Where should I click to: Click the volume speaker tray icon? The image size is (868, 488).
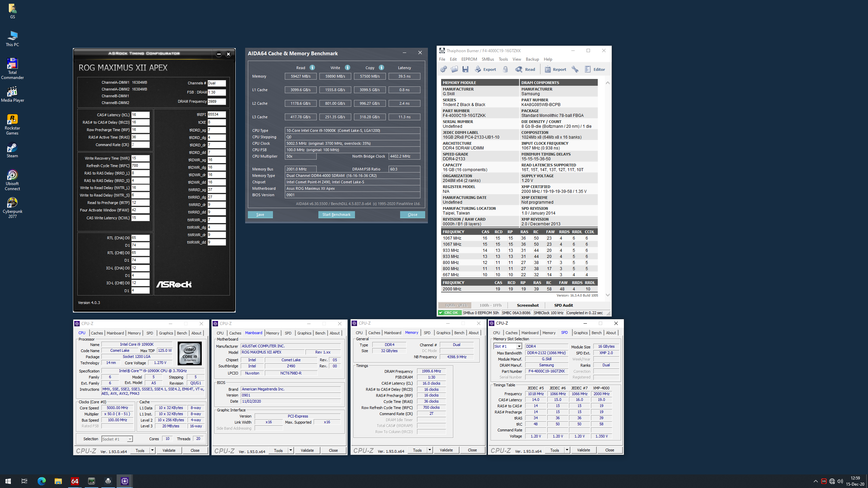coord(840,481)
